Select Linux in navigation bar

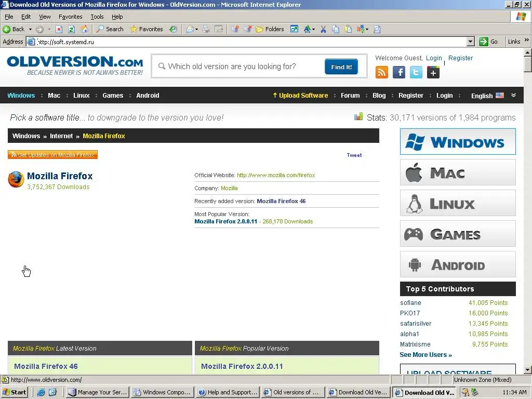(x=82, y=96)
